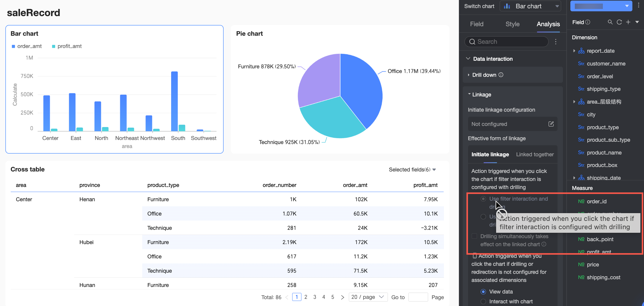Screen dimensions: 644x306
Task: Click the Str icon of product_sub_type
Action: [x=581, y=140]
